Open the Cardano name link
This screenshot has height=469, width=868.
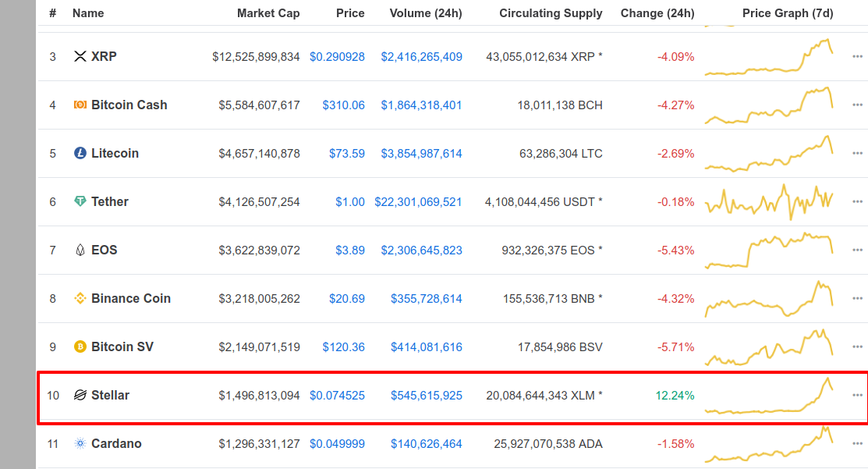pos(116,443)
